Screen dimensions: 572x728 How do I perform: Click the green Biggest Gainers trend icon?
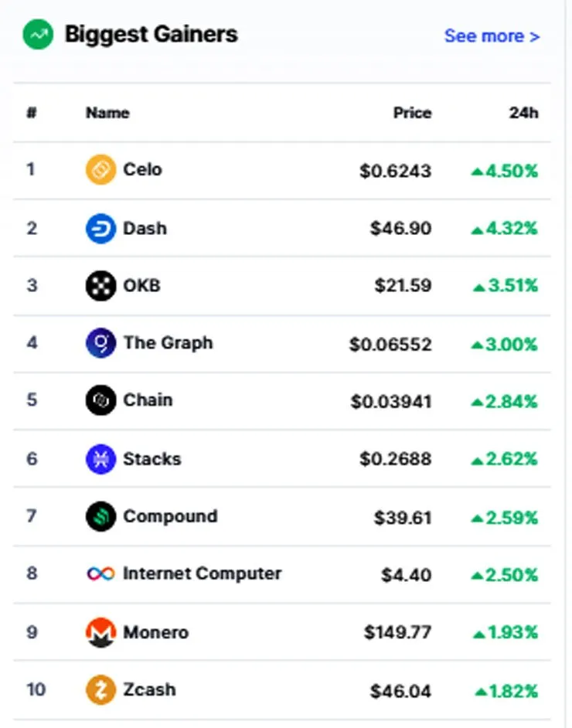click(x=38, y=34)
